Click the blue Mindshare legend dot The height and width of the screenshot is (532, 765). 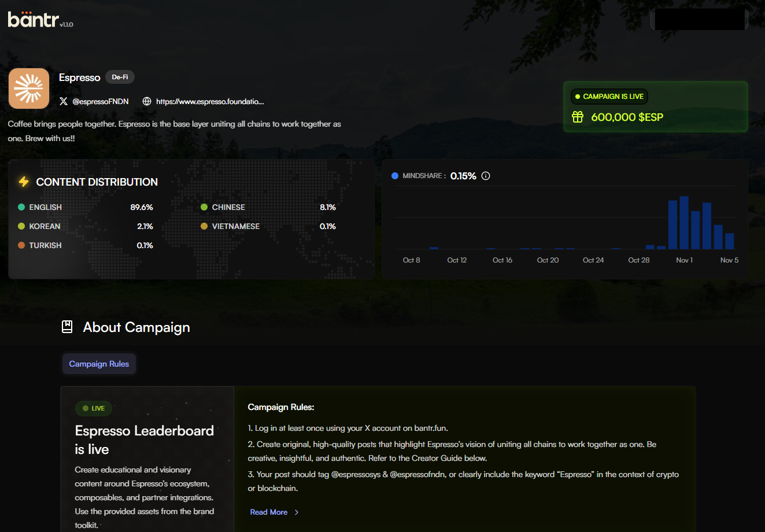point(395,176)
